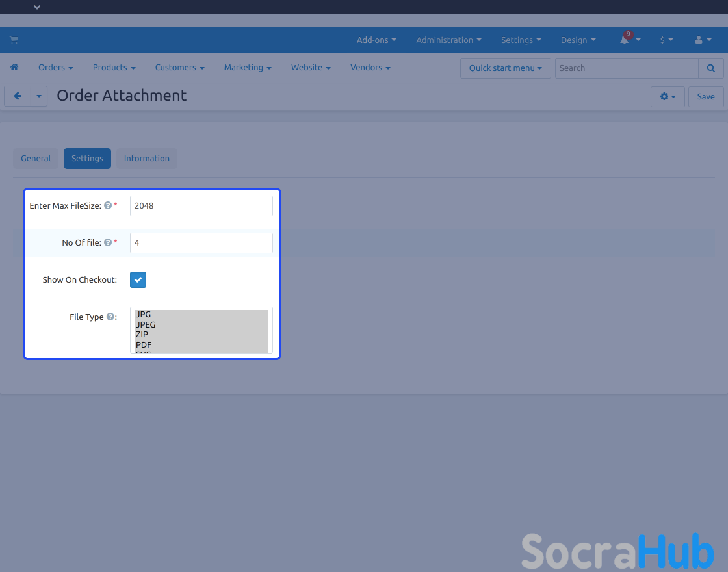Open the Products menu
This screenshot has height=572, width=728.
coord(114,68)
